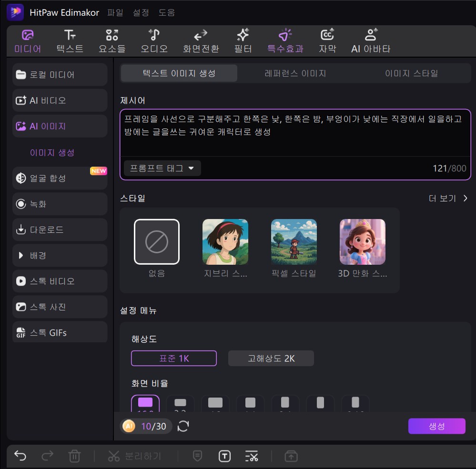Screen dimensions: 476x469
Task: Open the 프롬프트 태그 dropdown
Action: pos(162,168)
